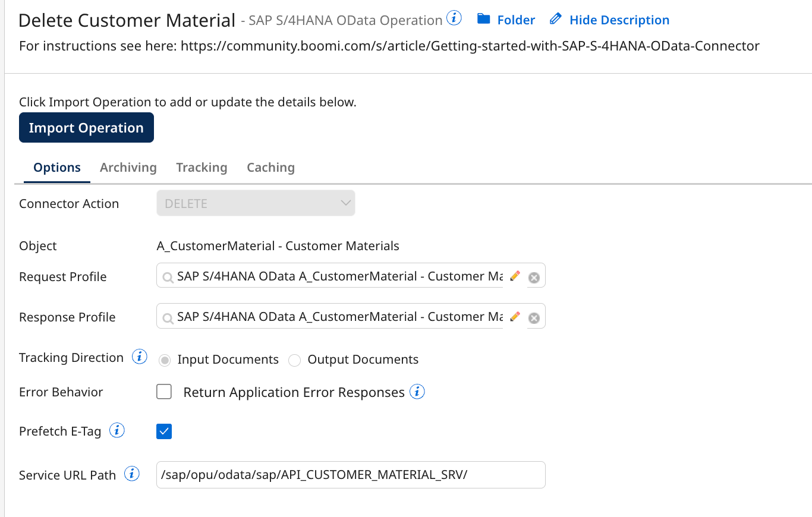Edit the Request Profile via its pencil icon

(x=514, y=275)
